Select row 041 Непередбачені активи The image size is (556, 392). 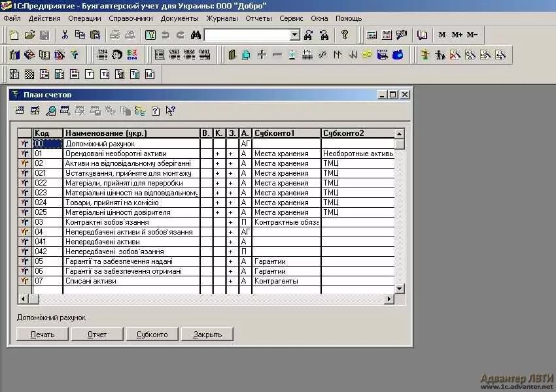pos(206,242)
